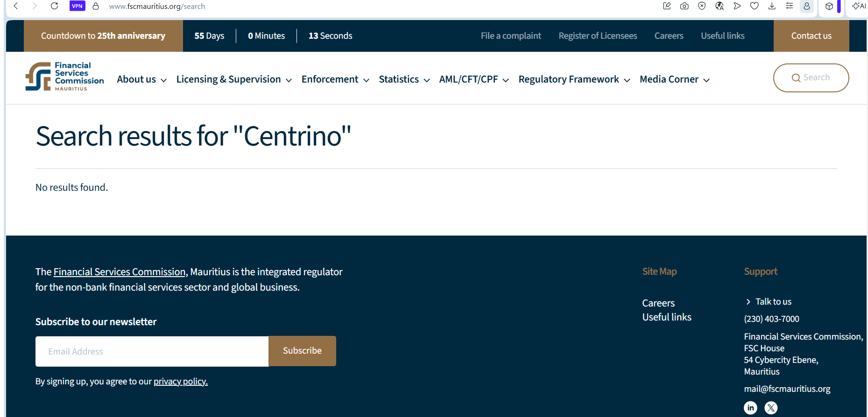This screenshot has width=868, height=417.
Task: Go back with the browser back arrow
Action: click(16, 6)
